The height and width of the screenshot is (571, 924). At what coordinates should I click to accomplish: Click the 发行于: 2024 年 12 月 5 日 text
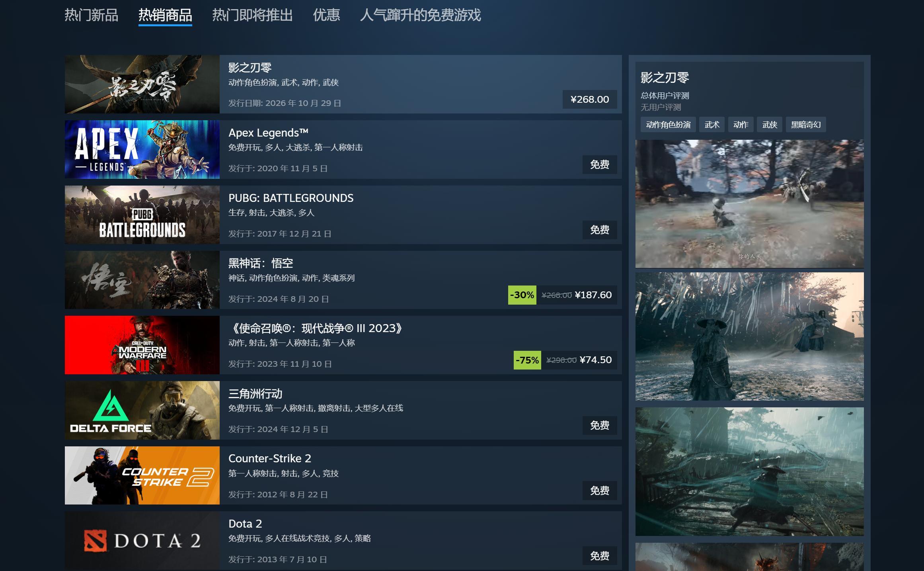278,429
